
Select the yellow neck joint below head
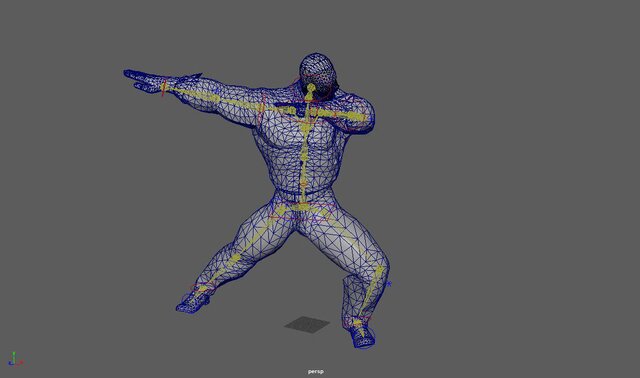311,91
